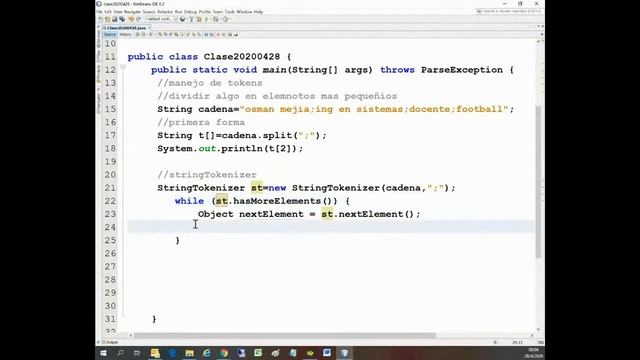
Task: Click the Shift Line Right icon
Action: click(211, 35)
